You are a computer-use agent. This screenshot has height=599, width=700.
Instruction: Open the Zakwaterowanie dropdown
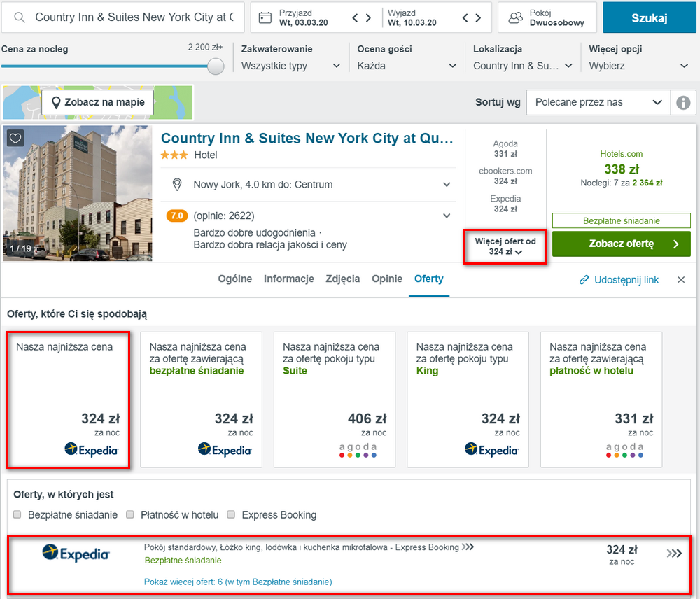(290, 66)
